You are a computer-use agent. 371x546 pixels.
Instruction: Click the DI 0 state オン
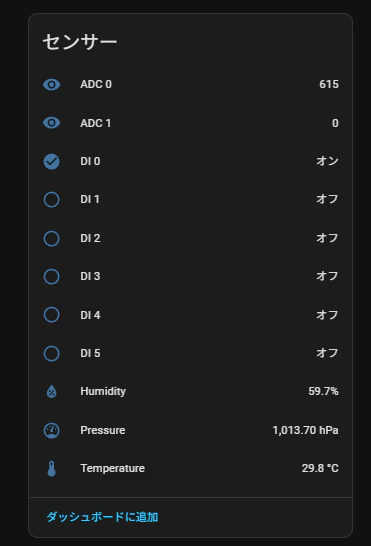327,161
